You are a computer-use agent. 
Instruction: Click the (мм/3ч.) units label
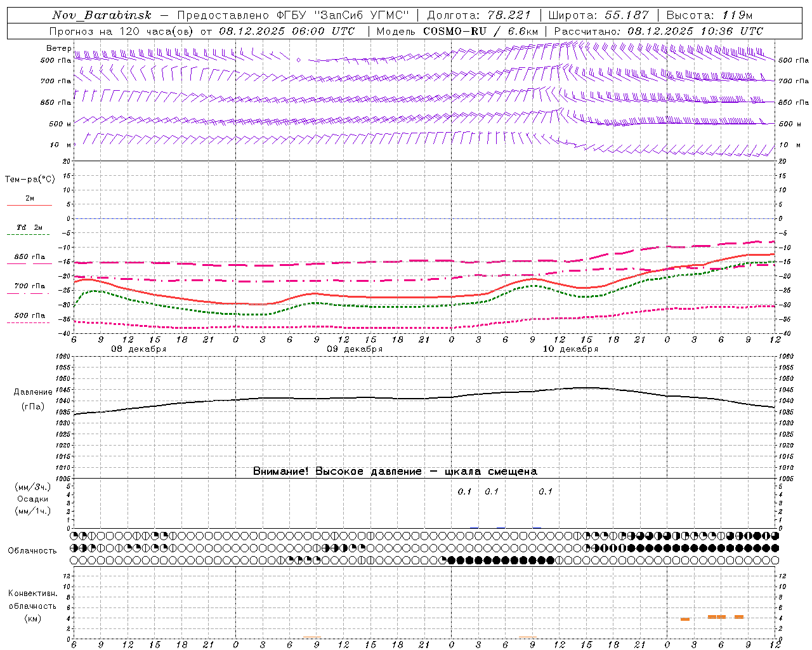tap(33, 487)
